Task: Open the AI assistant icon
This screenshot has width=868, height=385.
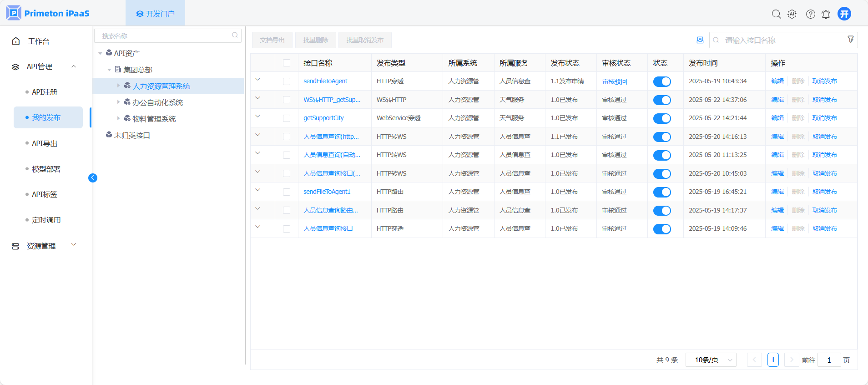Action: (792, 14)
